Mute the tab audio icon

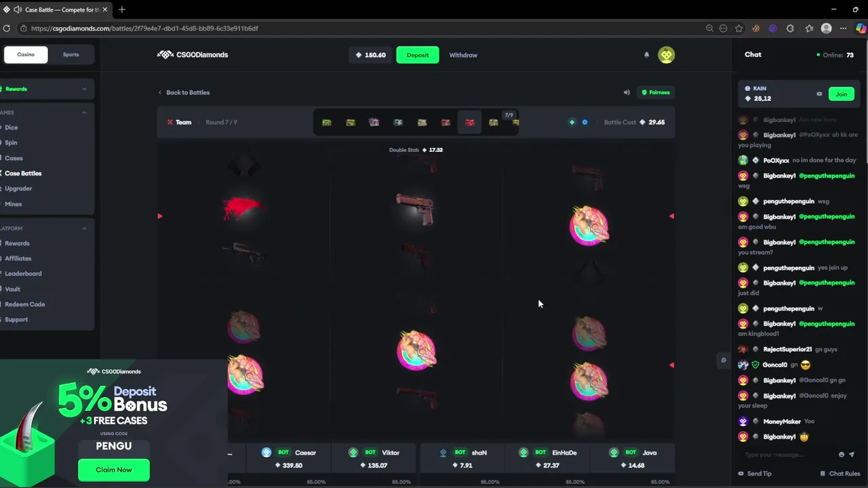coord(17,9)
